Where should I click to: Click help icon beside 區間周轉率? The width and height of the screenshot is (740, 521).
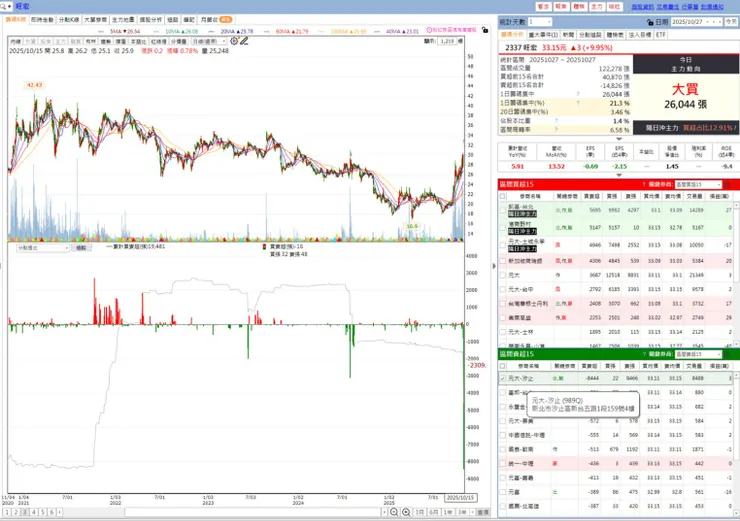click(556, 129)
